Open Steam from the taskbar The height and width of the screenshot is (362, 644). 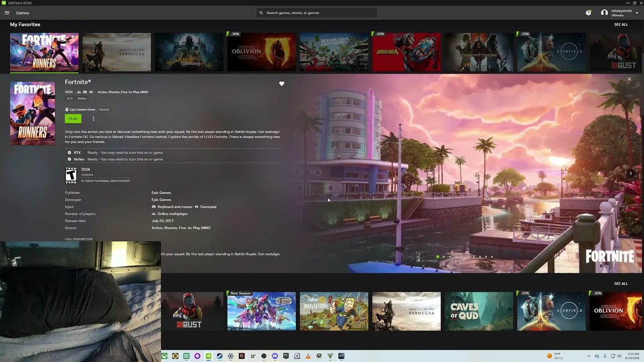tap(219, 356)
